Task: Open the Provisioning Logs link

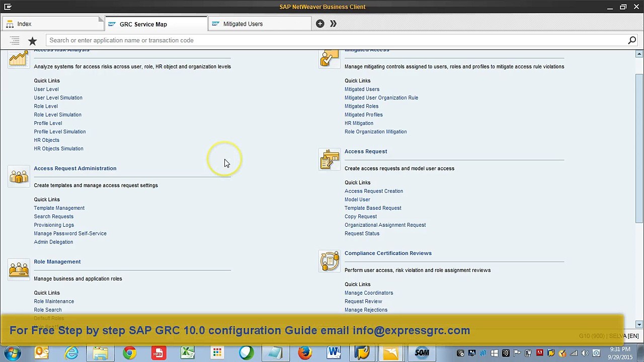Action: pyautogui.click(x=54, y=225)
